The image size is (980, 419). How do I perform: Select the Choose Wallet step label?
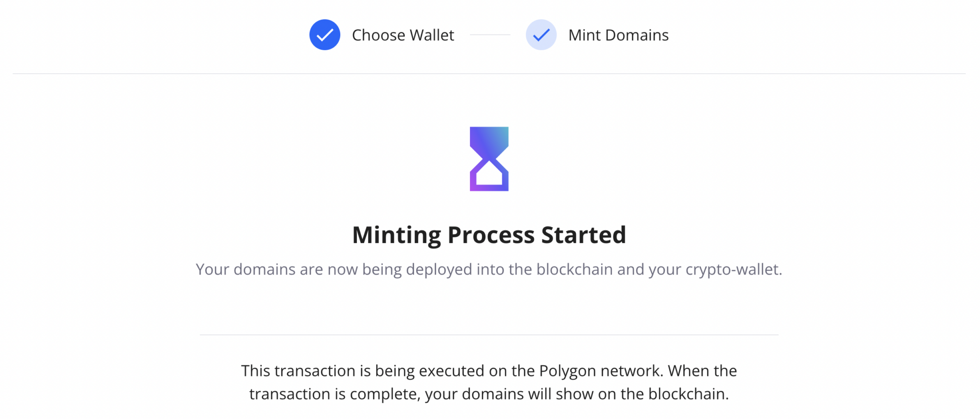pyautogui.click(x=403, y=35)
